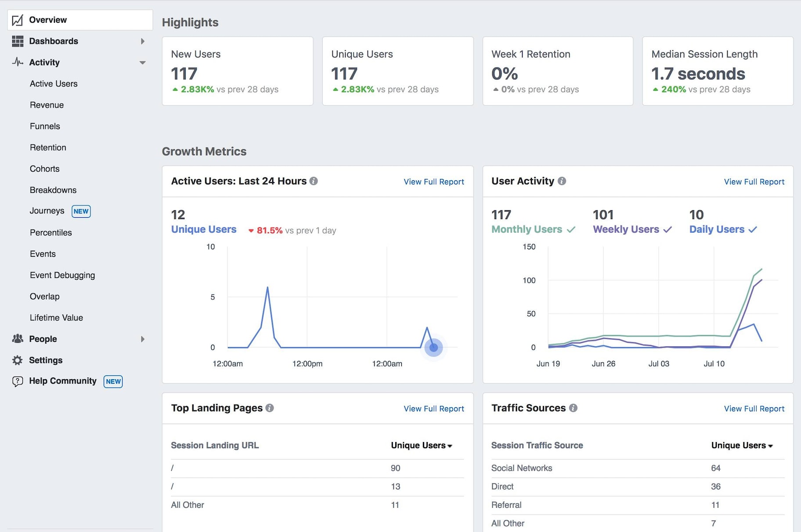The width and height of the screenshot is (801, 532).
Task: Toggle the Daily Users series visibility
Action: (x=753, y=230)
